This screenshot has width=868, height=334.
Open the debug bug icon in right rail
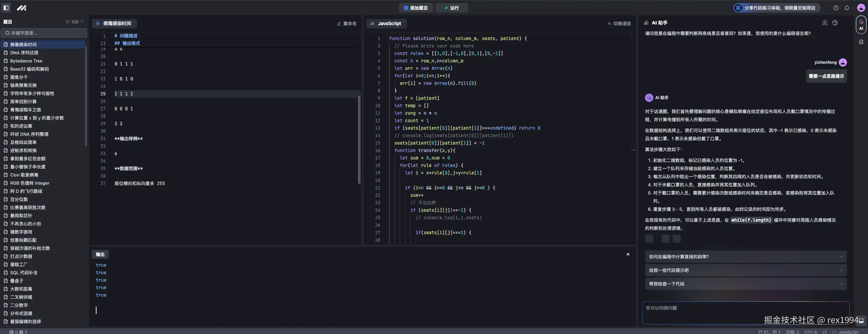[x=861, y=42]
